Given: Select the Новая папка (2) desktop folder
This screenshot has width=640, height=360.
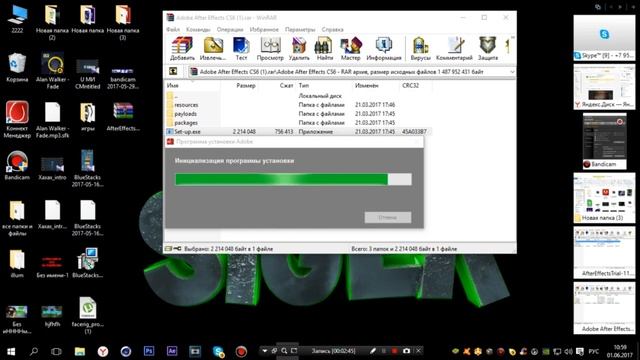Looking at the screenshot, I should (52, 22).
